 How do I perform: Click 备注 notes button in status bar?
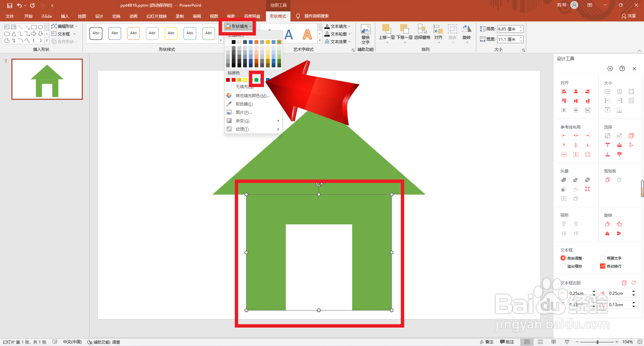coord(487,342)
